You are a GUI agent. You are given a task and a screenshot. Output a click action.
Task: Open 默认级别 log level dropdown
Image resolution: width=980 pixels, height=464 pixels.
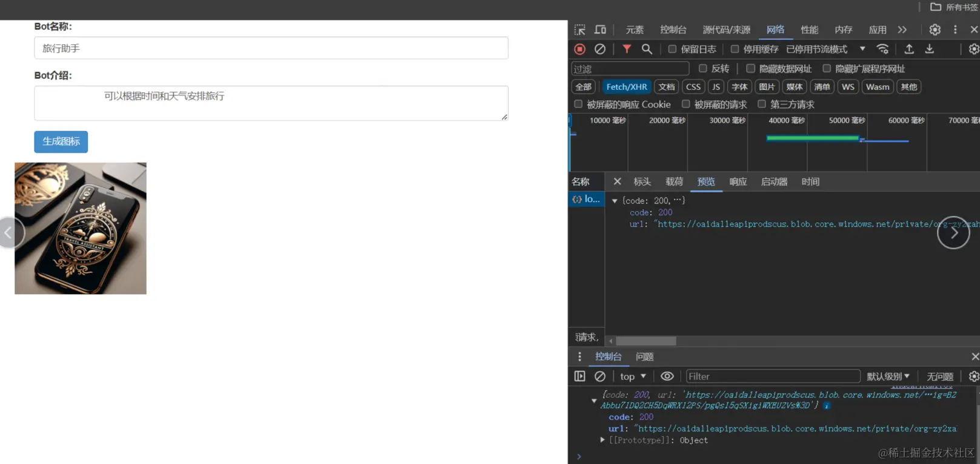coord(888,377)
